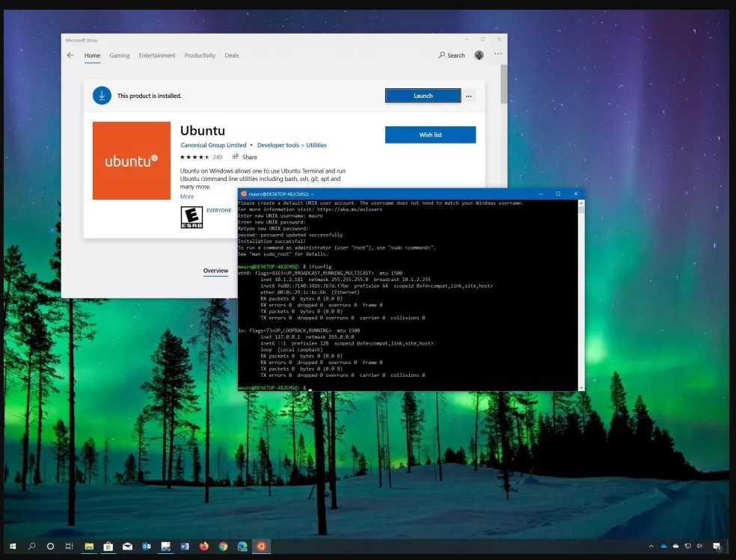Open Word from the taskbar
This screenshot has height=560, width=736.
[185, 547]
